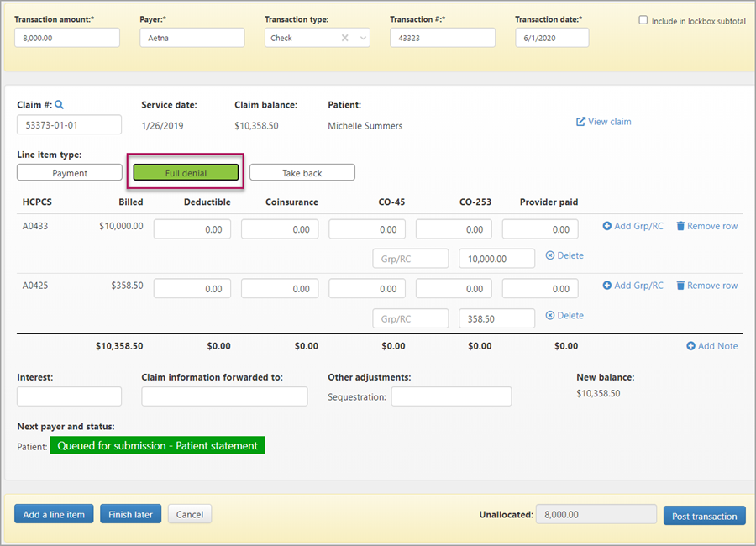
Task: Choose Finish later
Action: point(130,514)
